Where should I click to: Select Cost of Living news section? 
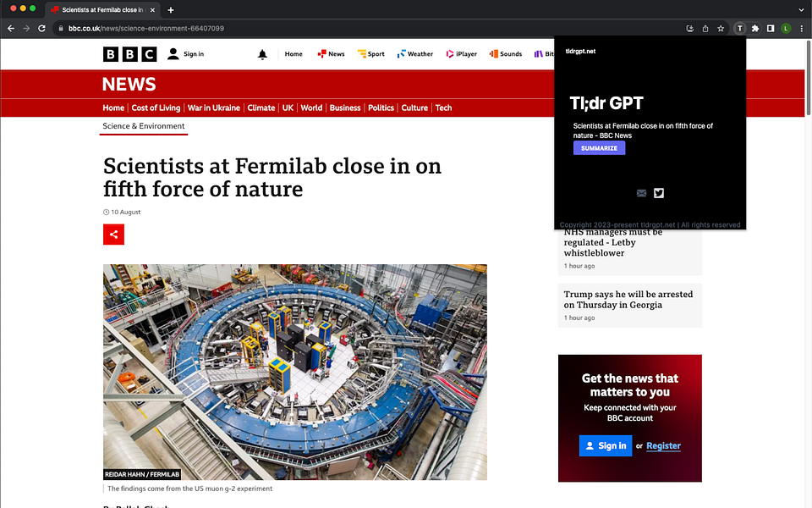[156, 108]
